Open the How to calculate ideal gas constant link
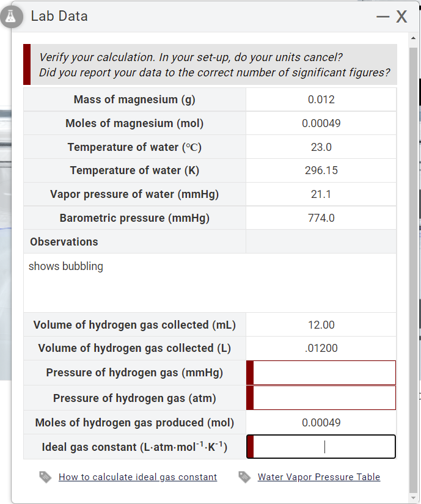The image size is (421, 504). [137, 477]
